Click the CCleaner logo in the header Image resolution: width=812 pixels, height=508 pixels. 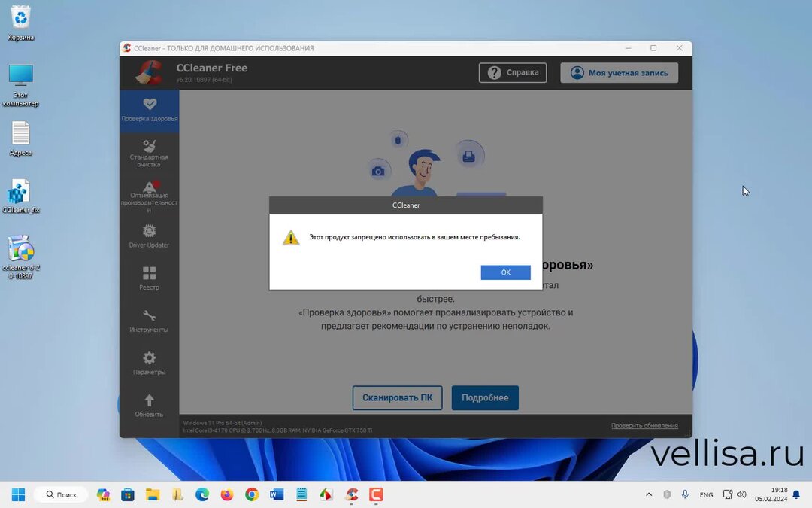[149, 72]
